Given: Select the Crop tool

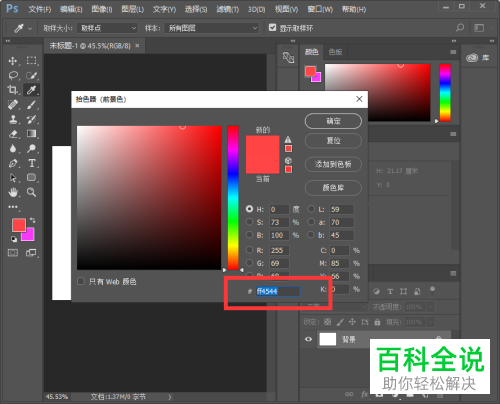Looking at the screenshot, I should 13,90.
